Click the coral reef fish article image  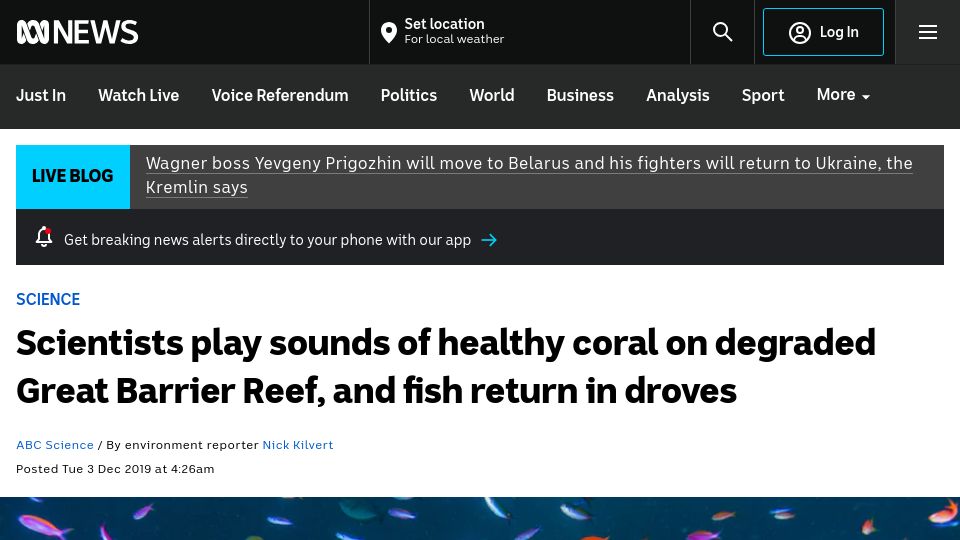[x=480, y=519]
